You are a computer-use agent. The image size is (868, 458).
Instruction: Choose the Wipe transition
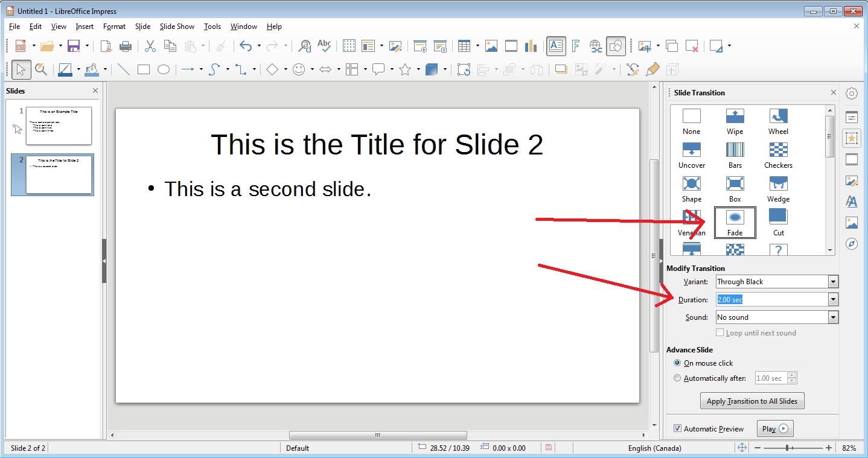[x=735, y=121]
